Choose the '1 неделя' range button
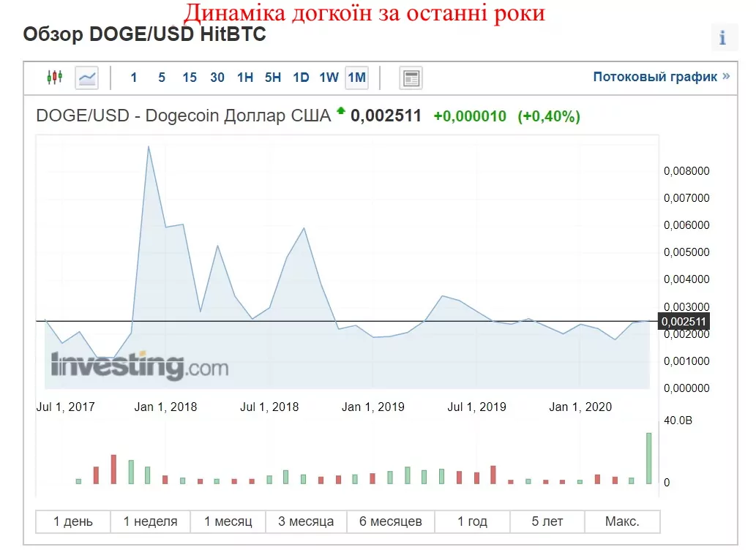756x558 pixels. tap(151, 521)
